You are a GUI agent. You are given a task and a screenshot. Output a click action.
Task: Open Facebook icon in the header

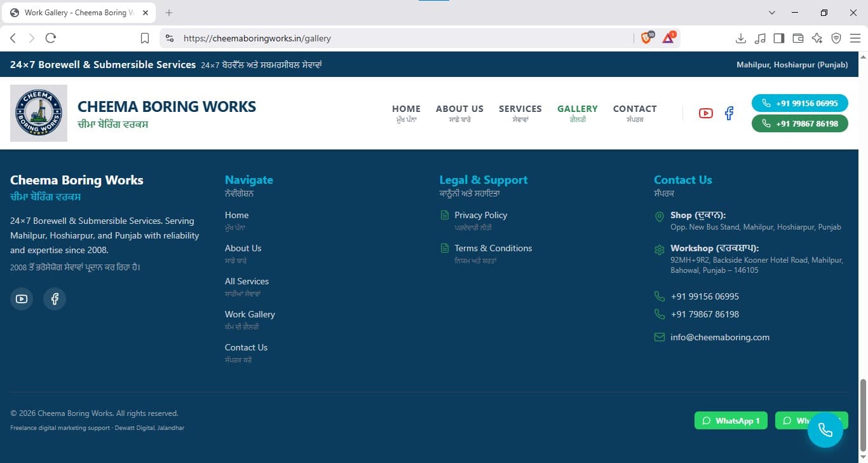click(729, 113)
